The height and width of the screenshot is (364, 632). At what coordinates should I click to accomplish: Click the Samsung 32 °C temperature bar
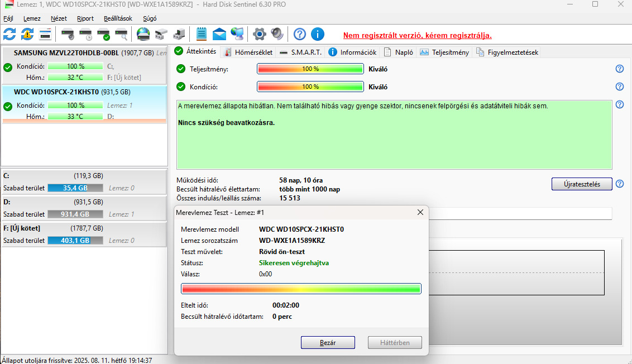click(75, 78)
